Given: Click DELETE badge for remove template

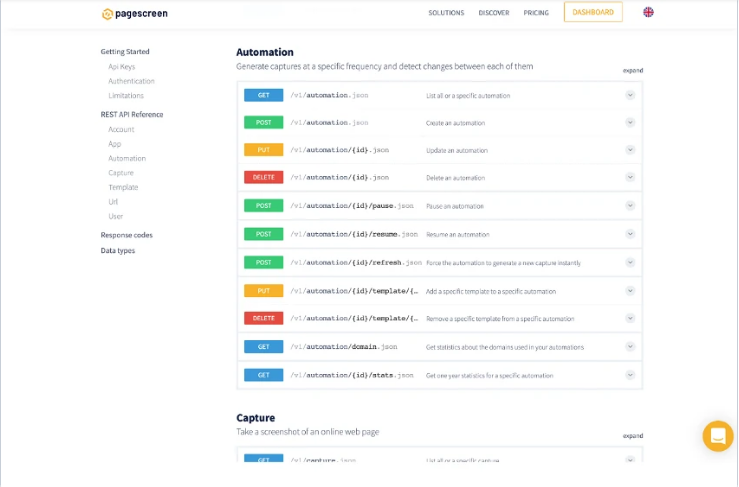Looking at the screenshot, I should tap(263, 318).
